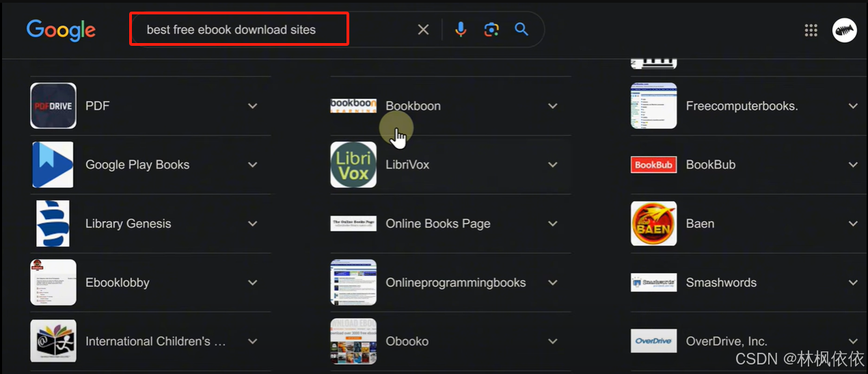Select the Online Books Page label

[x=438, y=224]
